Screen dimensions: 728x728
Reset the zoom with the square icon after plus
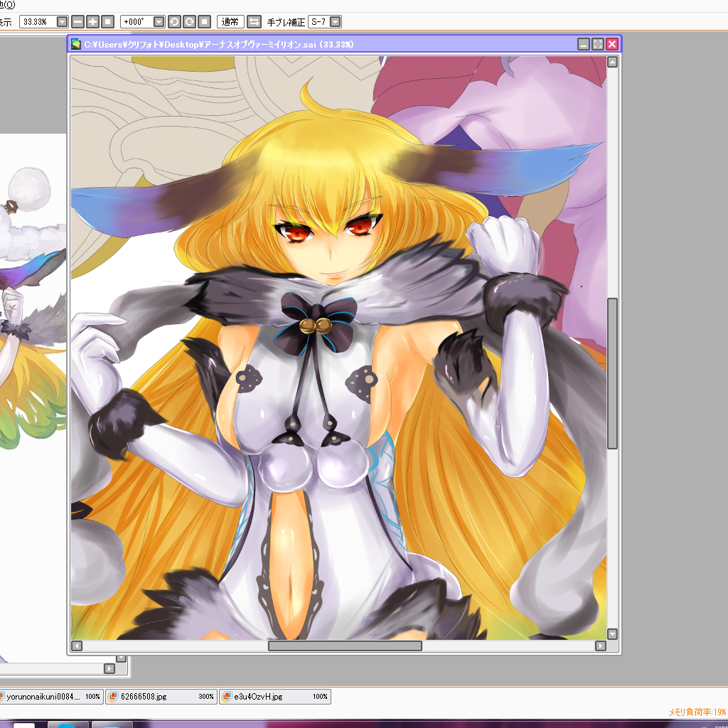tap(108, 22)
